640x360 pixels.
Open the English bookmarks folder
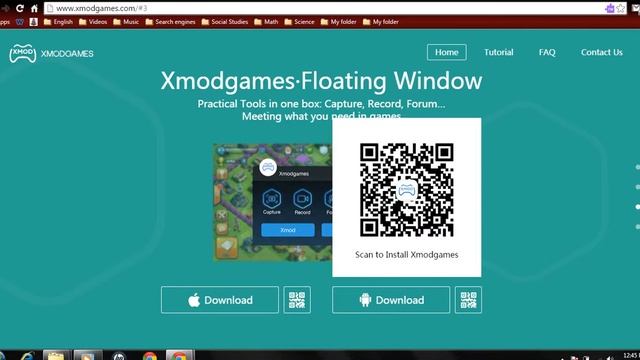pos(58,22)
